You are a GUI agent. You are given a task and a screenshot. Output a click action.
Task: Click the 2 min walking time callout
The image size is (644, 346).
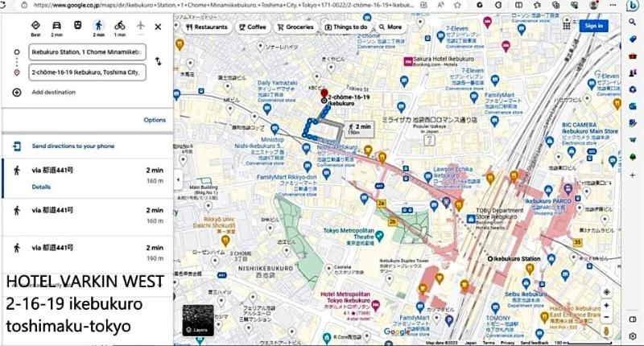point(359,129)
